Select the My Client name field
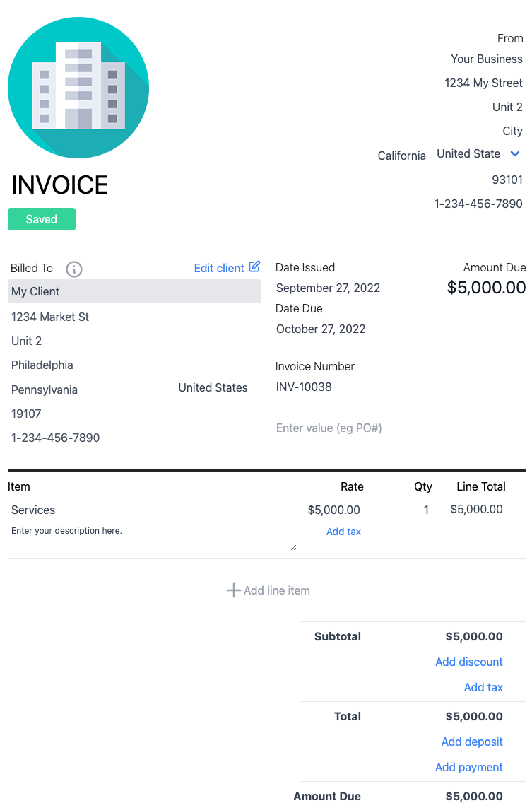 (134, 291)
